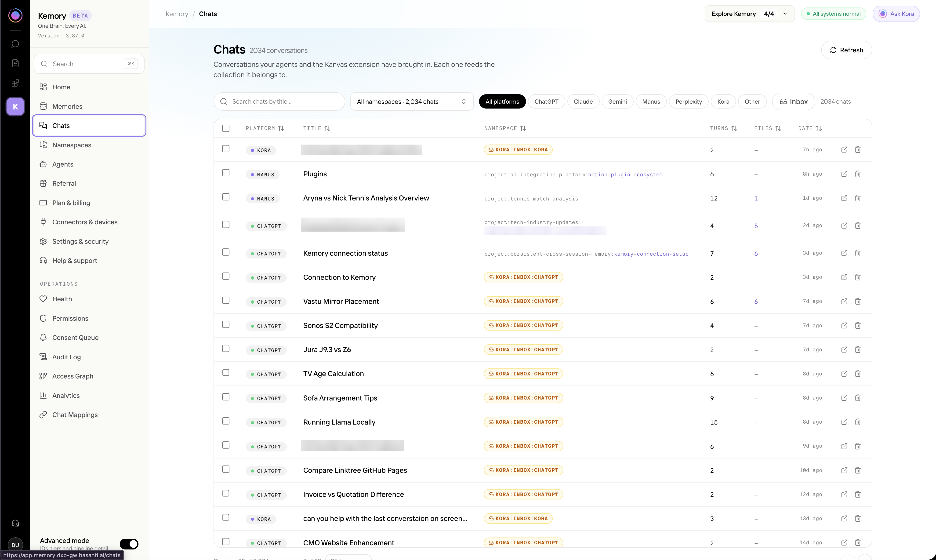The width and height of the screenshot is (936, 560).
Task: Focus the sidebar Search box
Action: [89, 64]
